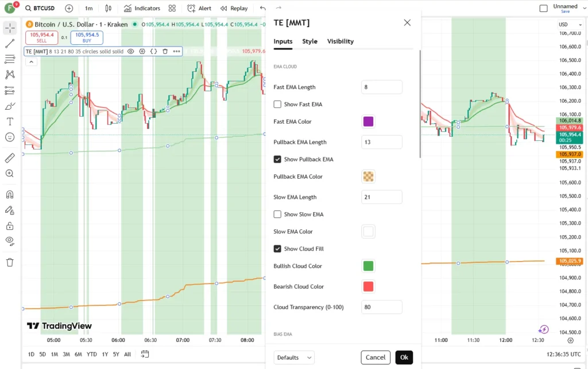Click the Cancel button
Image resolution: width=588 pixels, height=369 pixels.
(376, 358)
